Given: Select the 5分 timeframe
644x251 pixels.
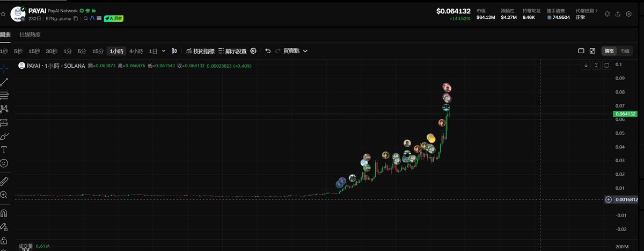Looking at the screenshot, I should pyautogui.click(x=82, y=51).
